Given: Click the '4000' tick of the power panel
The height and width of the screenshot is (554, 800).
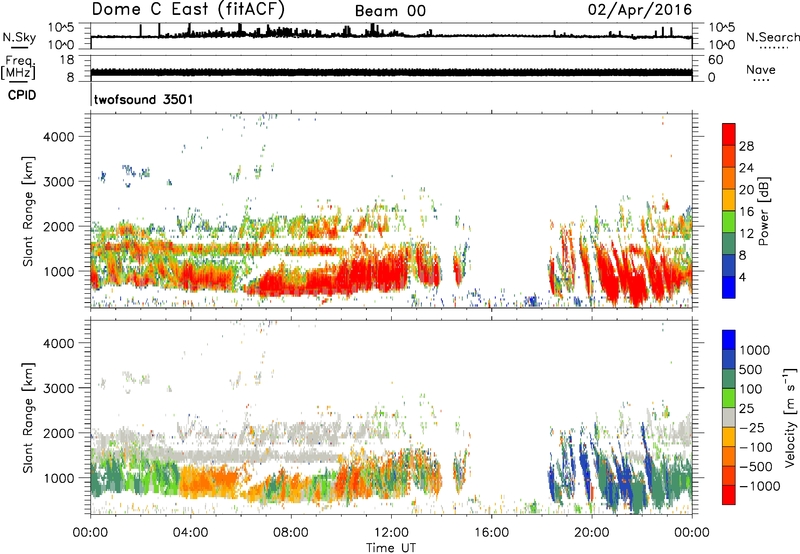Looking at the screenshot, I should click(x=59, y=136).
